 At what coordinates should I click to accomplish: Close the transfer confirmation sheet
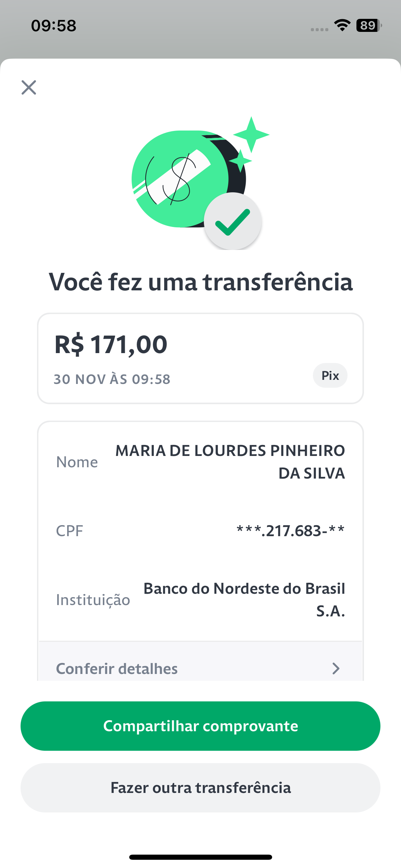pyautogui.click(x=29, y=87)
